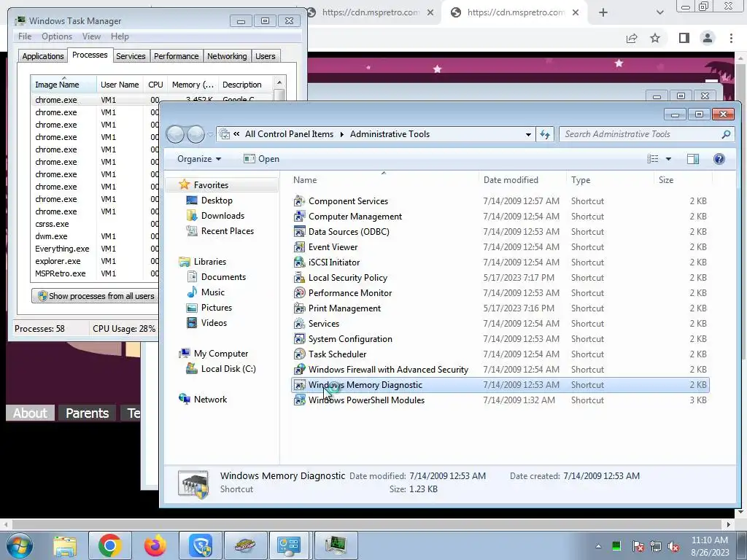Expand arrow after All Control Panel Items

pyautogui.click(x=341, y=134)
